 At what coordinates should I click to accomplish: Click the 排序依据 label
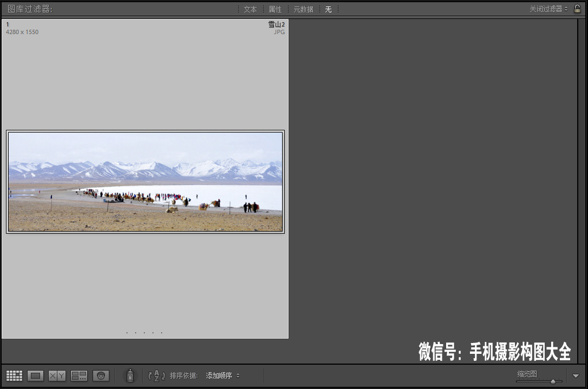[x=184, y=375]
